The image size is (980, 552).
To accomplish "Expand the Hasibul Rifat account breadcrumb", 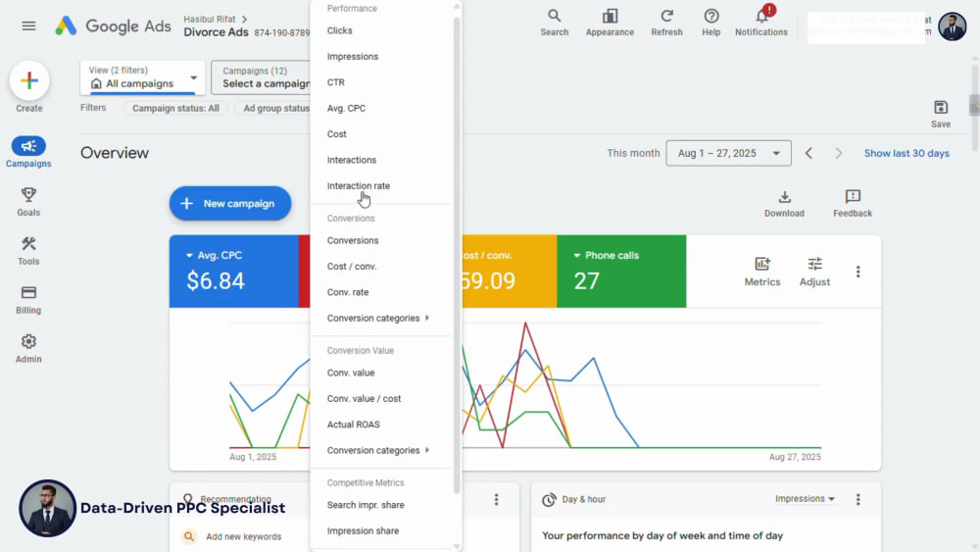I will (x=216, y=20).
